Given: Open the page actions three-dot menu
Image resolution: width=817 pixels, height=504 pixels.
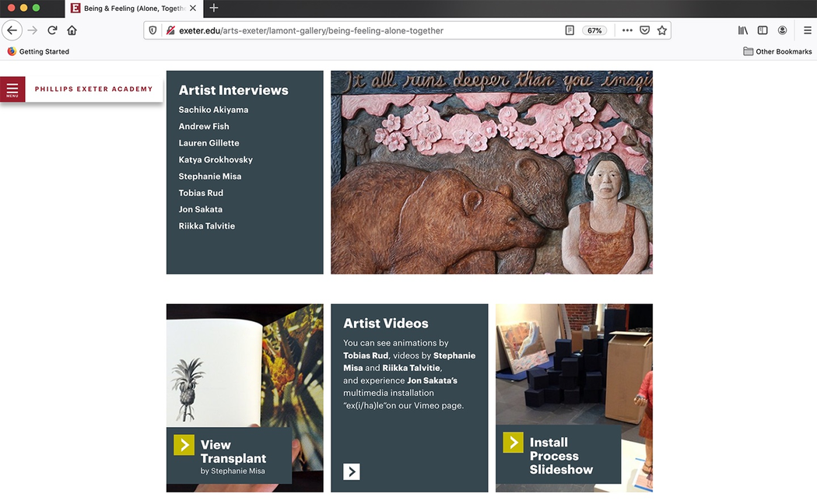Looking at the screenshot, I should point(627,30).
